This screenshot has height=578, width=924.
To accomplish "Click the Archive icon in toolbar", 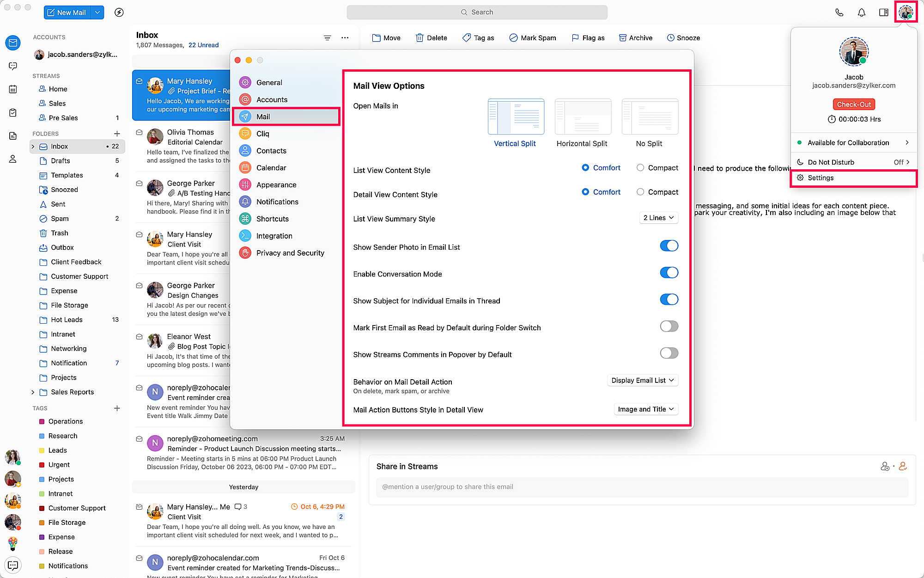I will pos(623,38).
